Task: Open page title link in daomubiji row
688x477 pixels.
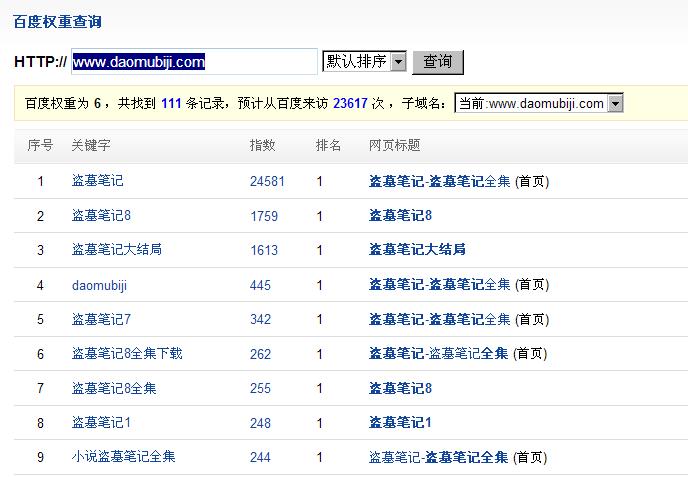Action: coord(439,284)
